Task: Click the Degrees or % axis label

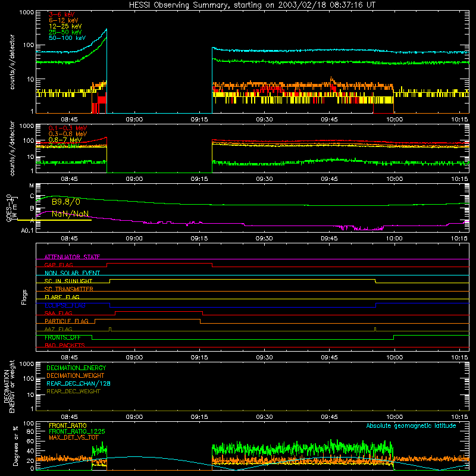Action: pos(15,446)
